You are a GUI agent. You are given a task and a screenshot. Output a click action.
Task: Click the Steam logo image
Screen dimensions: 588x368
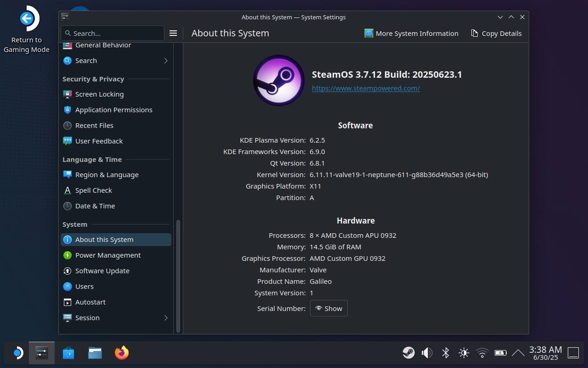click(279, 80)
